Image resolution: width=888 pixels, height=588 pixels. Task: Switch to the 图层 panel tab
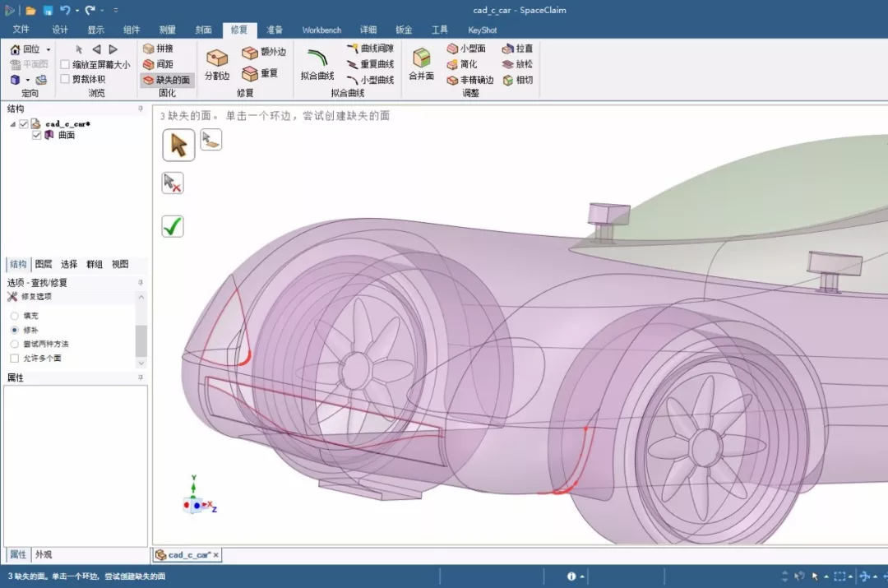[x=44, y=264]
